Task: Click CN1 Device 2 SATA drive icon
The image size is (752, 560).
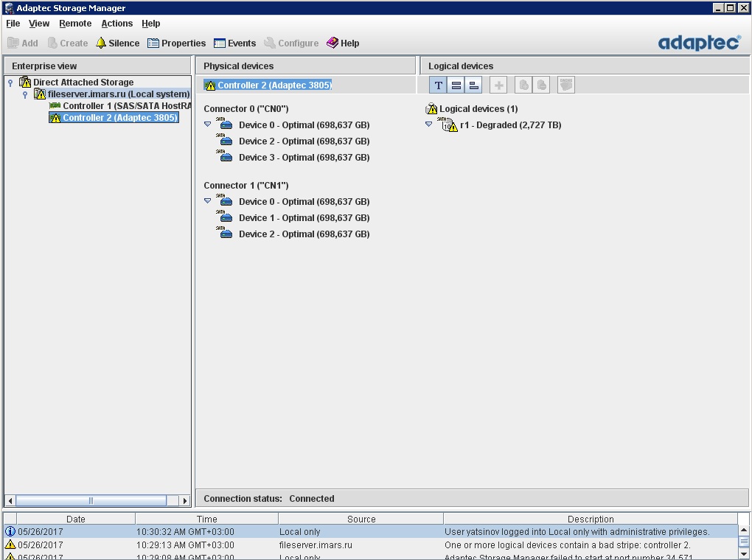Action: point(224,234)
